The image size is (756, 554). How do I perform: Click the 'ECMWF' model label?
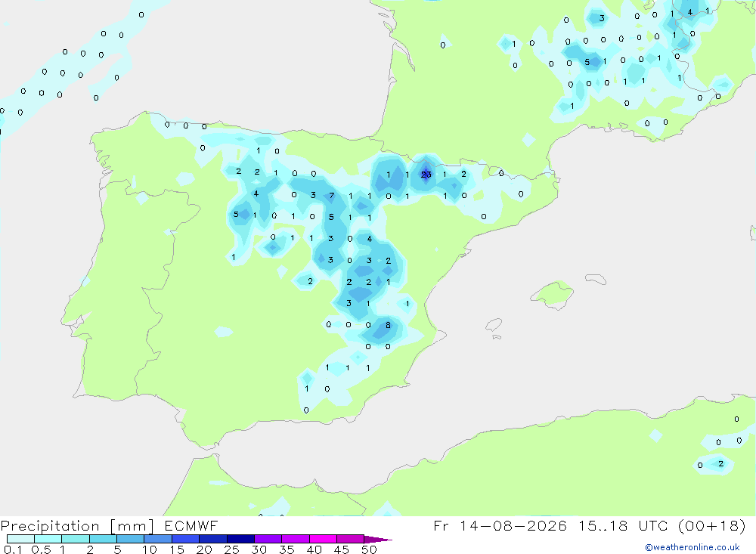pos(191,526)
